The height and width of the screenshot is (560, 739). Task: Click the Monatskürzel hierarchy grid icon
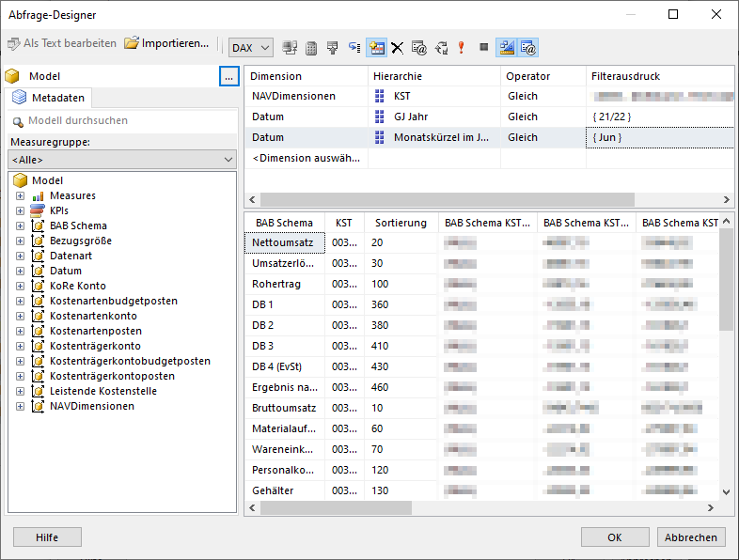380,137
